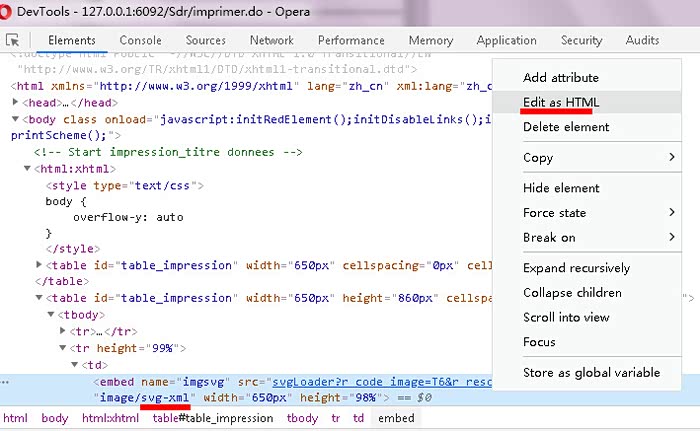The image size is (700, 431).
Task: Select the Application tab
Action: (x=506, y=40)
